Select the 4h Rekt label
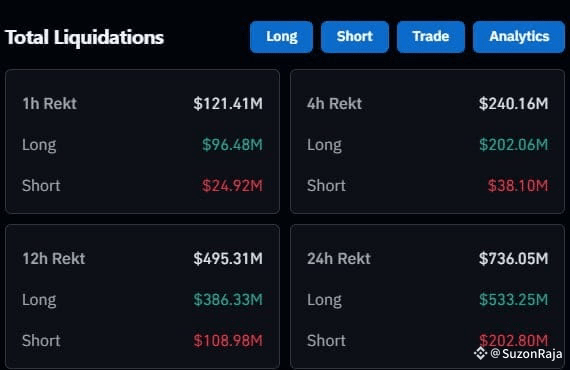Viewport: 570px width, 370px height. click(334, 104)
